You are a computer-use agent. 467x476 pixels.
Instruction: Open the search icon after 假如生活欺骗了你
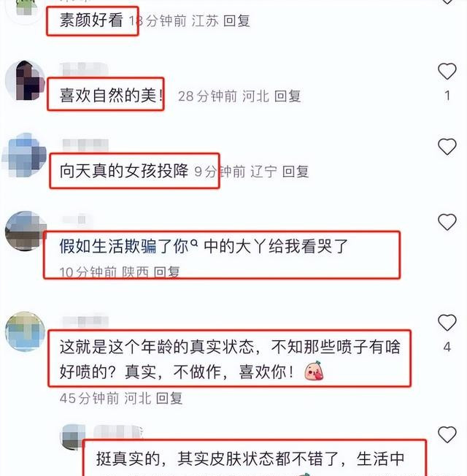194,243
